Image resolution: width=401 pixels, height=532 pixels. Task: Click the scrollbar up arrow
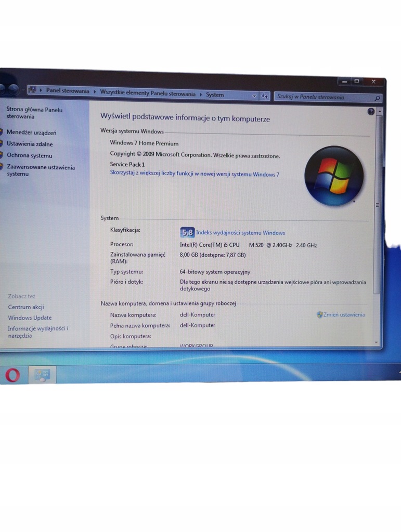(x=380, y=111)
